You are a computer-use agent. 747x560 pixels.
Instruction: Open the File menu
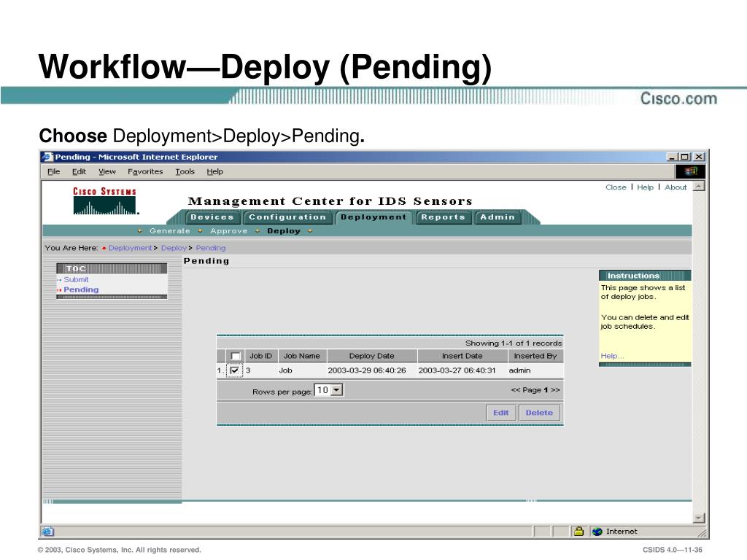[54, 171]
